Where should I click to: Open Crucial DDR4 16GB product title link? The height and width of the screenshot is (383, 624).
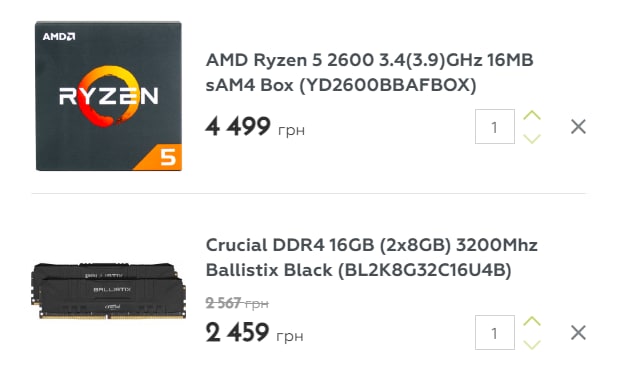372,258
